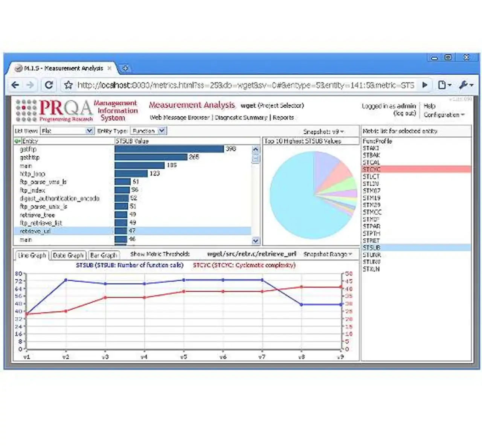Click the Go play arrow button
This screenshot has width=482, height=448.
425,85
